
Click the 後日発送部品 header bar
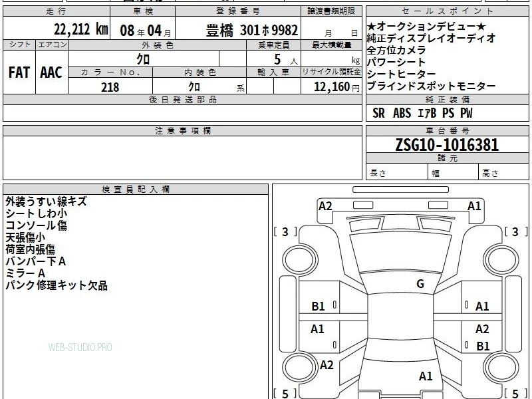[182, 99]
